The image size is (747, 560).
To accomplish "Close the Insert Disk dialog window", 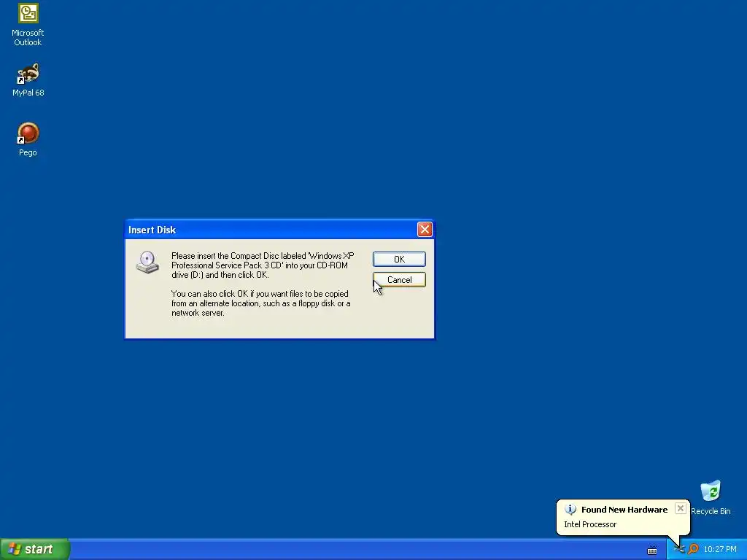I will tap(425, 230).
